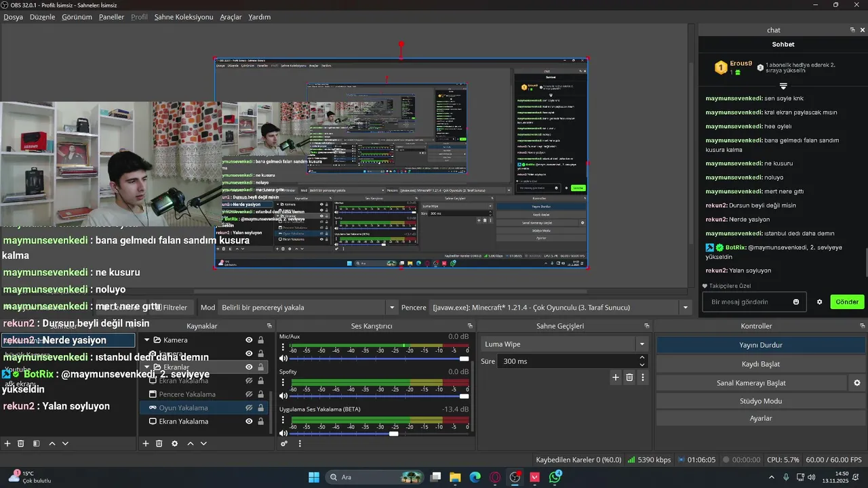Send chat message with Gönder

(x=847, y=302)
